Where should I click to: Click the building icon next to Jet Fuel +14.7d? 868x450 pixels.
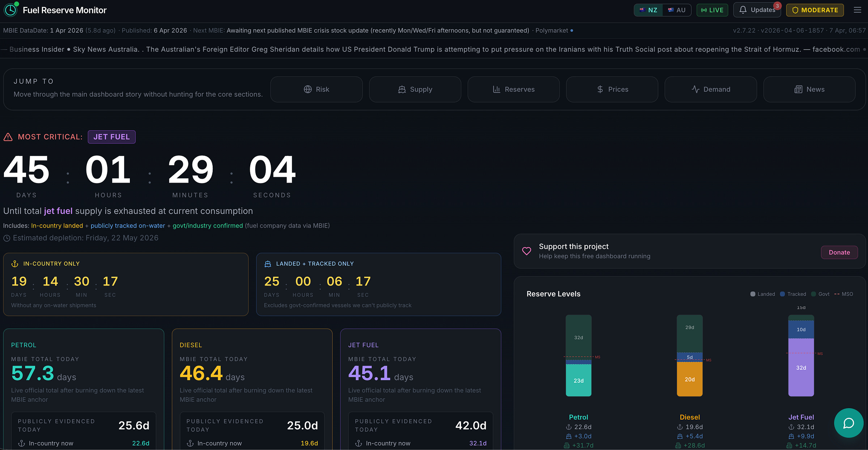coord(789,446)
